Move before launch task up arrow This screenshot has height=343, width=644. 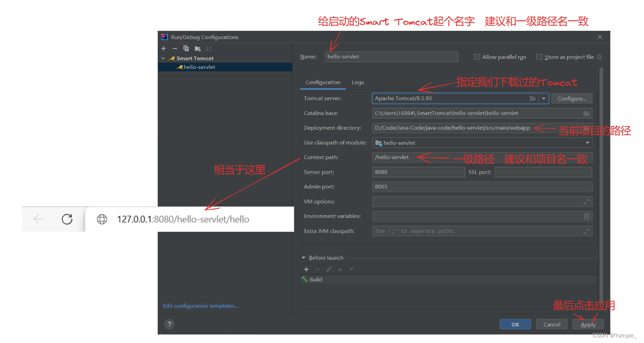pos(340,269)
